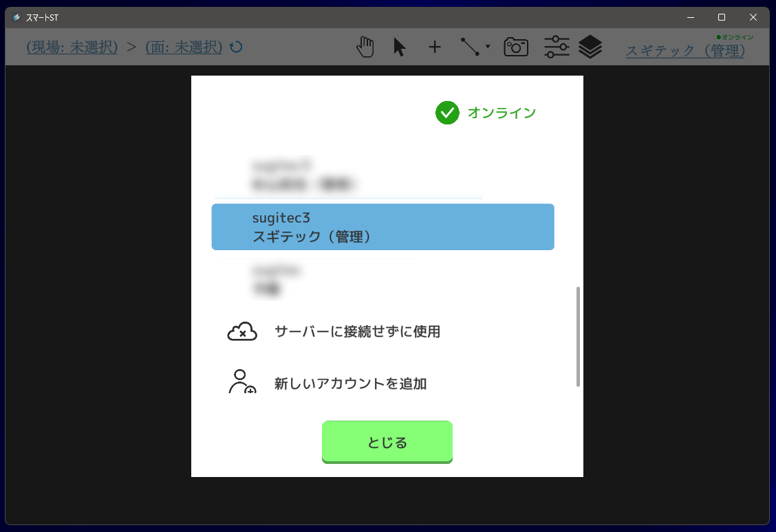Image resolution: width=776 pixels, height=532 pixels.
Task: Select the arrow pointer tool
Action: pyautogui.click(x=399, y=47)
